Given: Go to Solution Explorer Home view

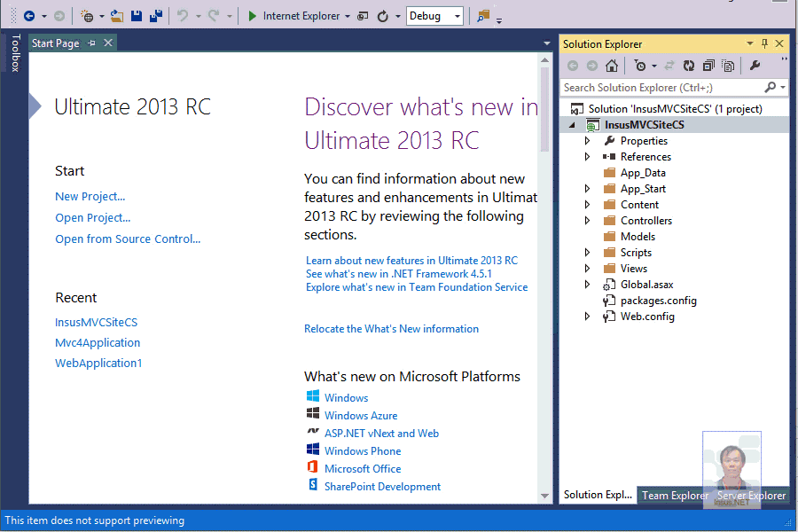Looking at the screenshot, I should [612, 66].
